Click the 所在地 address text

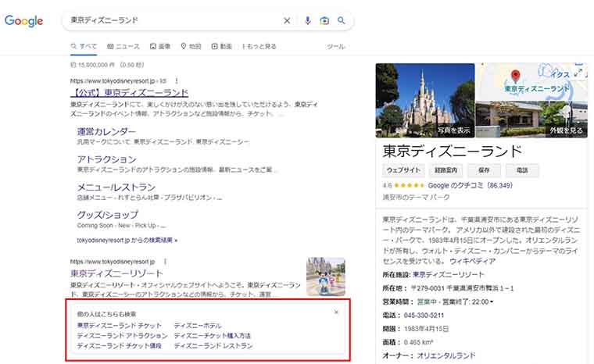click(462, 288)
